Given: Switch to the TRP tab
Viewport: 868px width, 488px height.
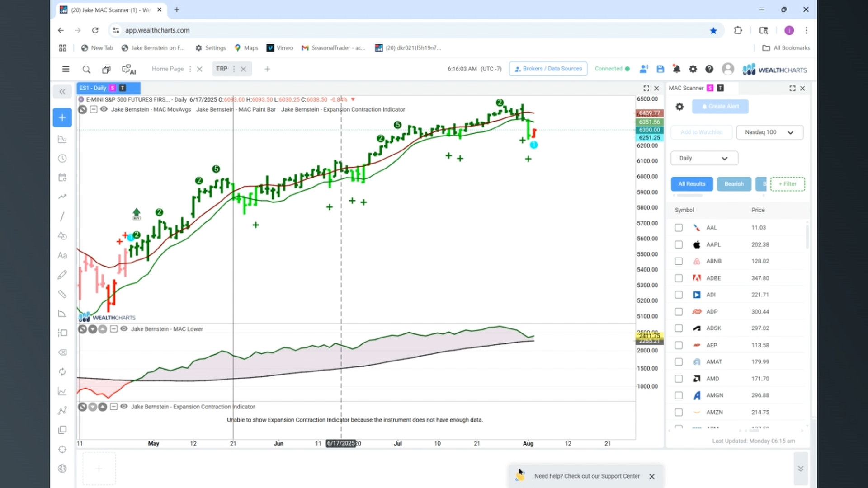Looking at the screenshot, I should coord(222,69).
